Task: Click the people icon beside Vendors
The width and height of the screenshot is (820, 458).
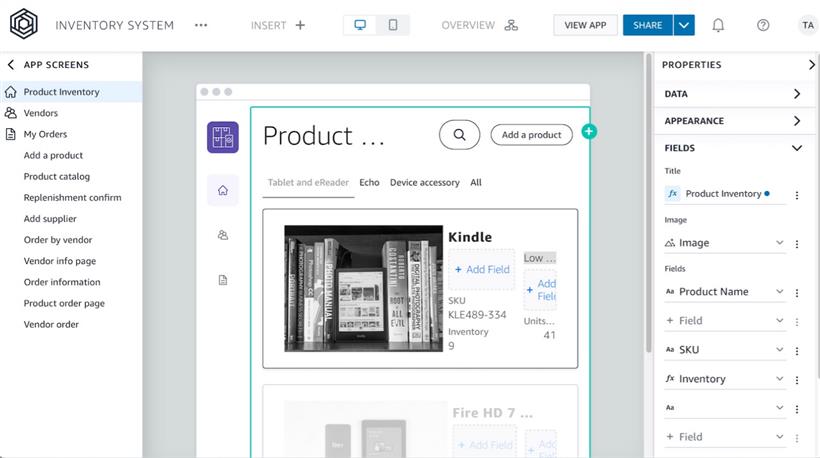Action: pyautogui.click(x=10, y=113)
